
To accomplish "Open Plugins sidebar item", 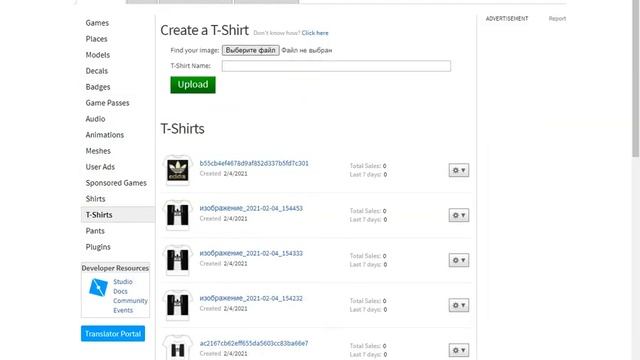I will click(98, 247).
